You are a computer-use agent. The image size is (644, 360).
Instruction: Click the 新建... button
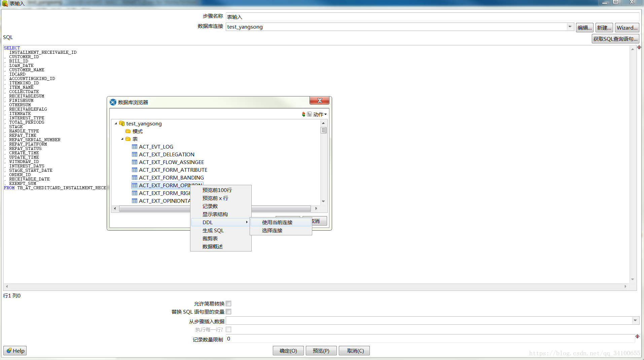(604, 28)
